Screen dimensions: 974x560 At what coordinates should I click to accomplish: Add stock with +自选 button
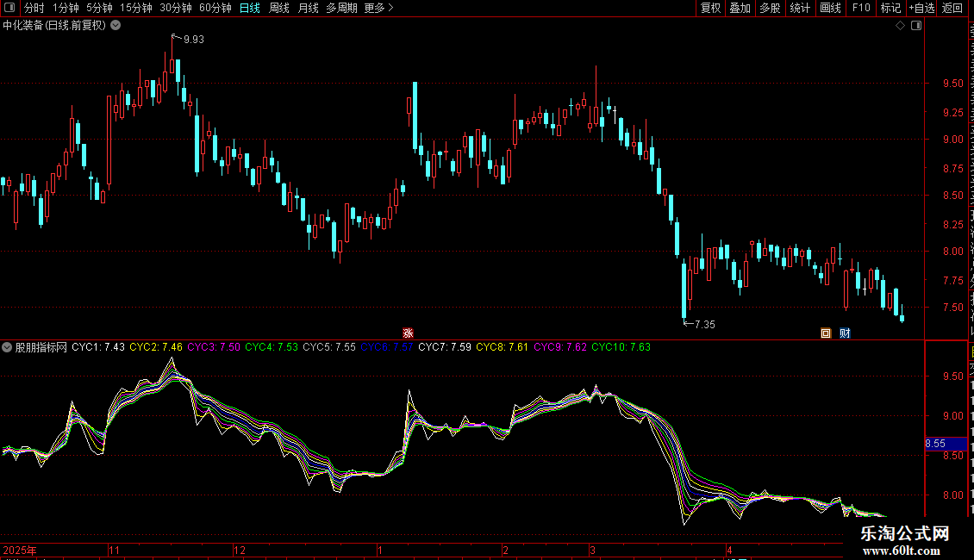[x=921, y=8]
